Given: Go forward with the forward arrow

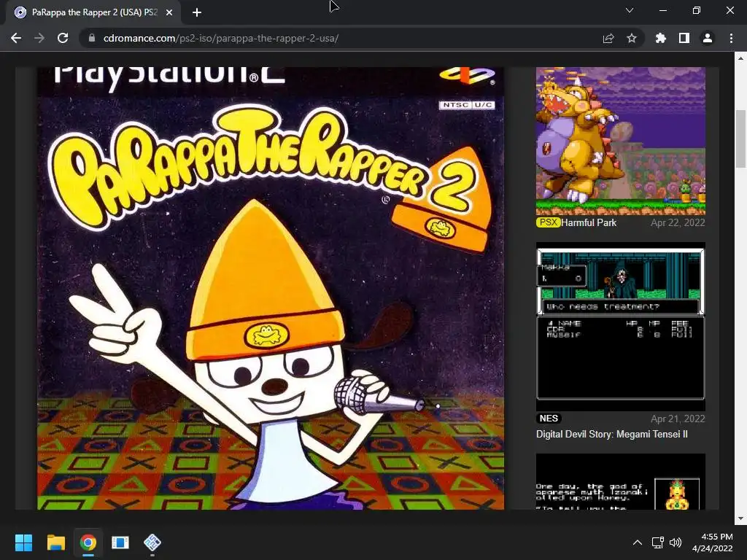Looking at the screenshot, I should pyautogui.click(x=39, y=38).
